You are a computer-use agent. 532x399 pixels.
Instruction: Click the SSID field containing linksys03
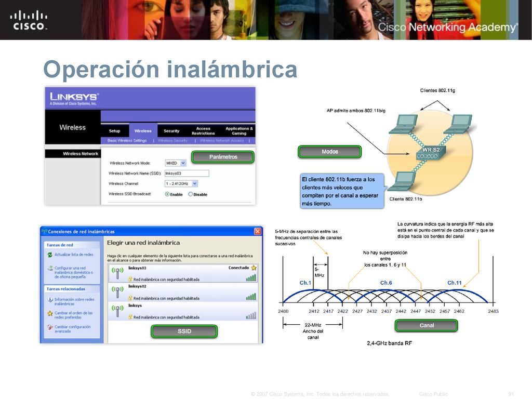[187, 174]
